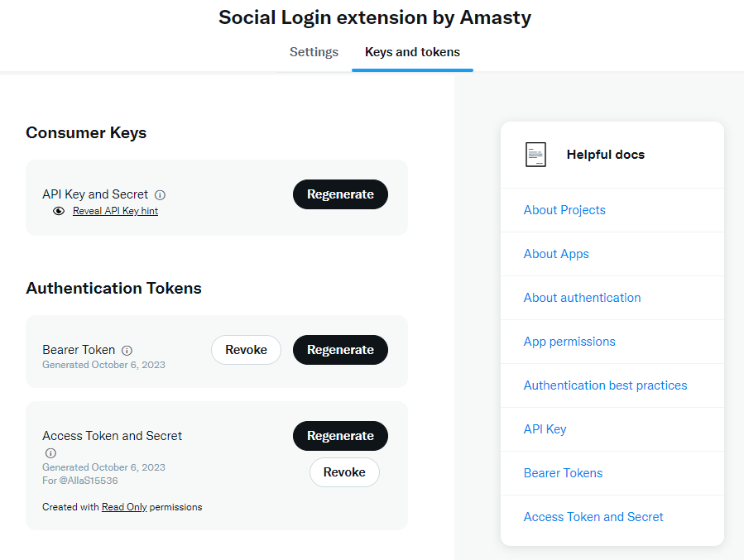744x560 pixels.
Task: Regenerate the Access Token and Secret
Action: coord(340,436)
